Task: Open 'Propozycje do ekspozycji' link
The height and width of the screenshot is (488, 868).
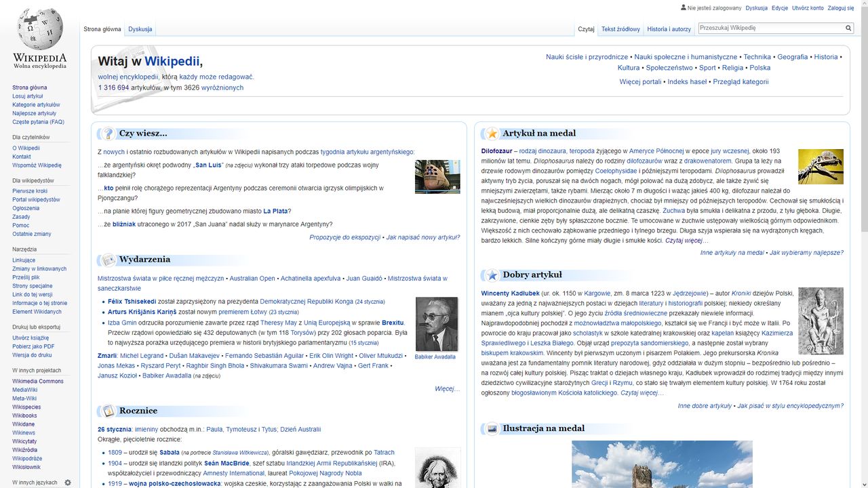Action: [x=345, y=238]
